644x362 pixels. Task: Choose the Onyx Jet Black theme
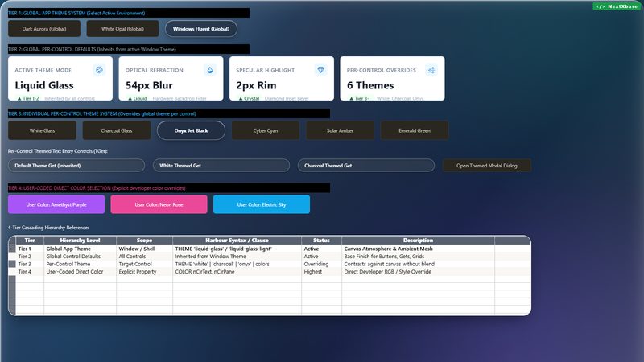pyautogui.click(x=191, y=130)
